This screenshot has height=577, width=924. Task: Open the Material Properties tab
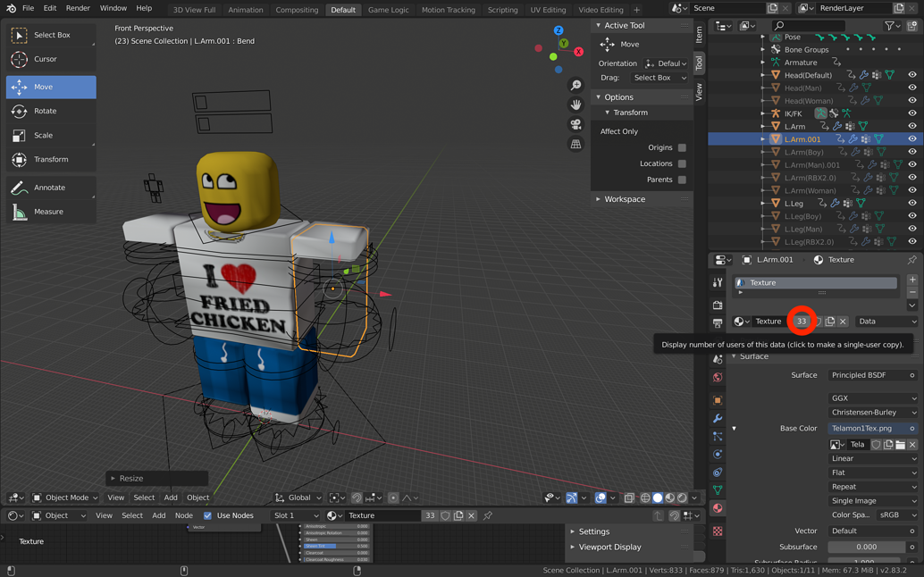pos(716,508)
